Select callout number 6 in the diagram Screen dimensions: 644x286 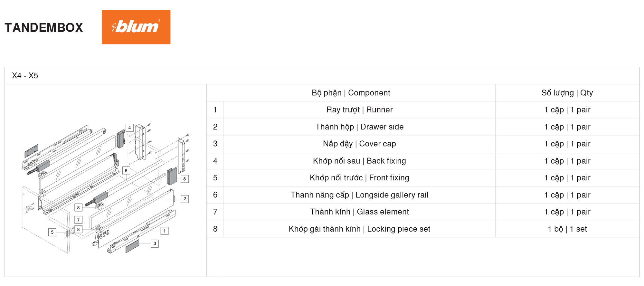click(x=126, y=171)
